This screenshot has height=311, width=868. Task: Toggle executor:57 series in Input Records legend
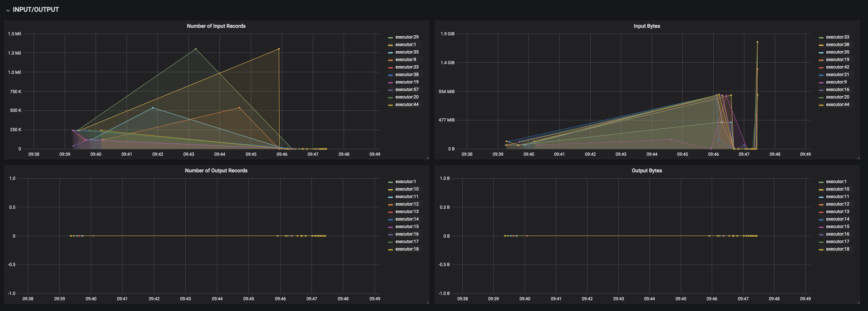point(407,90)
